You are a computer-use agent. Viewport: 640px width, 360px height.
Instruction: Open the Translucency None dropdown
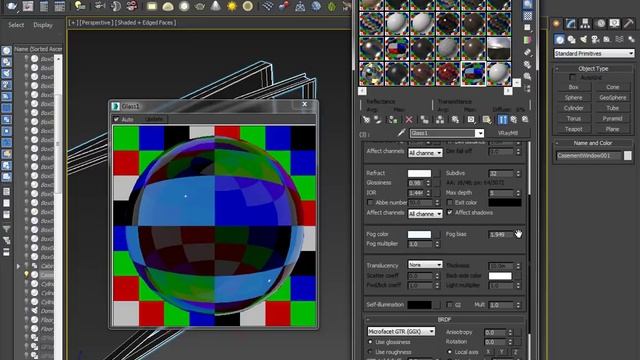tap(425, 264)
